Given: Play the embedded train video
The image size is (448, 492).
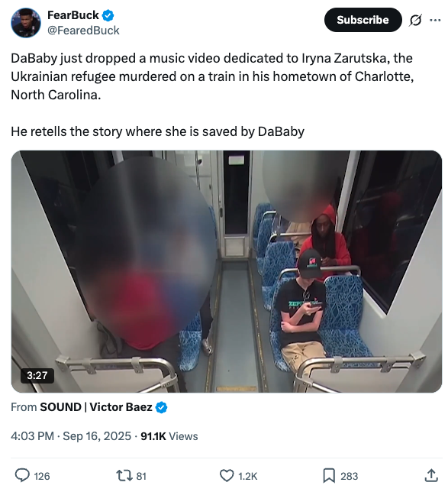Looking at the screenshot, I should pyautogui.click(x=227, y=271).
